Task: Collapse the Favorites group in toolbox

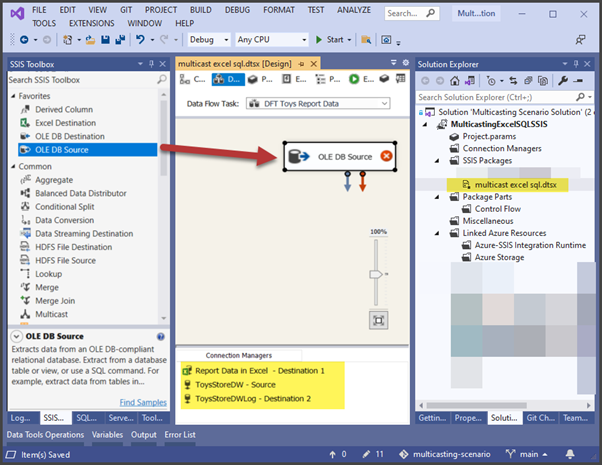Action: click(13, 96)
